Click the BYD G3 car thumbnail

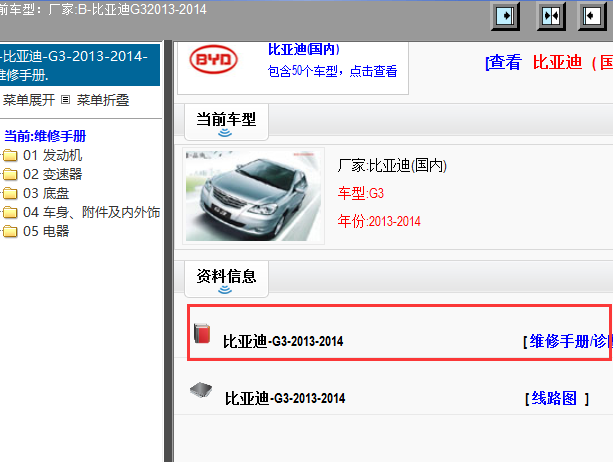tap(253, 196)
